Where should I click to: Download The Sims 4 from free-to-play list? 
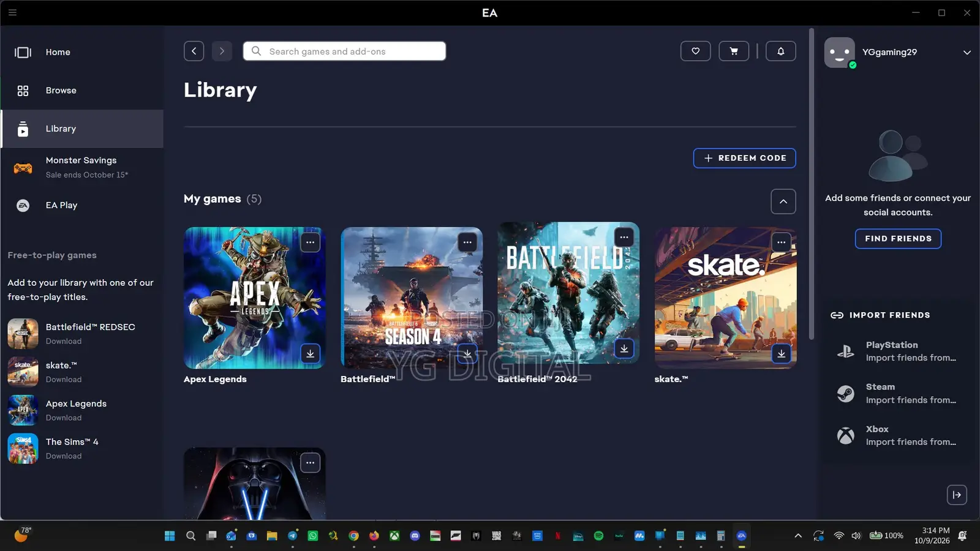click(x=82, y=449)
